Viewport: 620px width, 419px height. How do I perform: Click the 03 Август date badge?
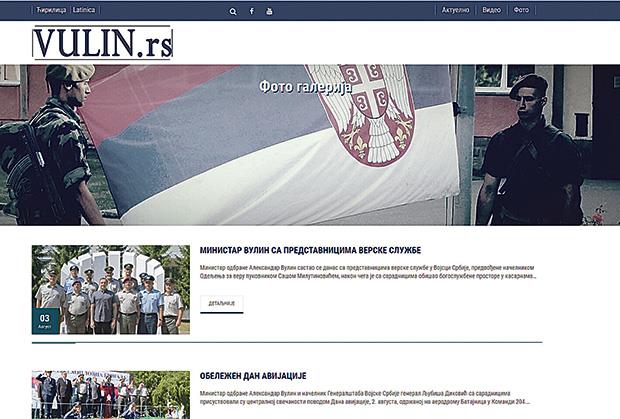[x=45, y=321]
